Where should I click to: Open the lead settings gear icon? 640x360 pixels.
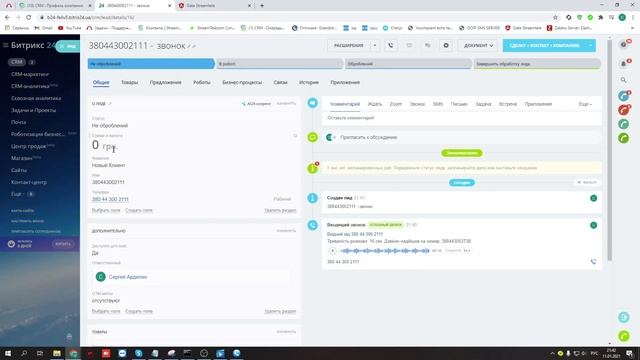(446, 46)
